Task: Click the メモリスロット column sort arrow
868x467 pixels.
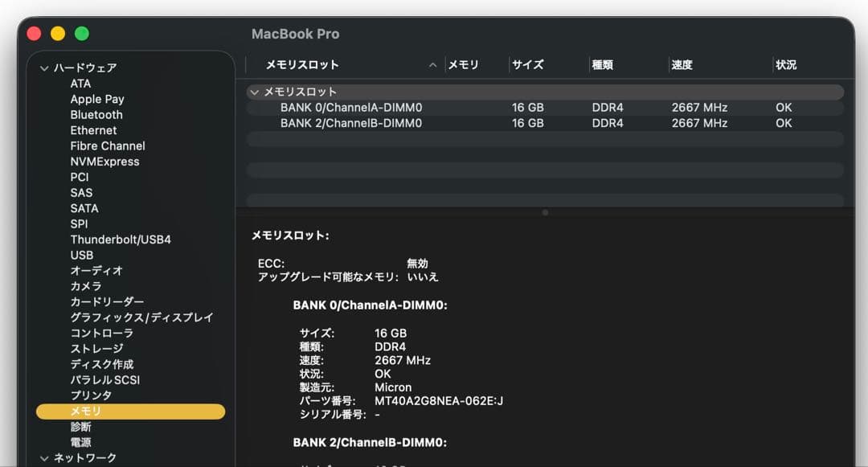Action: click(432, 64)
